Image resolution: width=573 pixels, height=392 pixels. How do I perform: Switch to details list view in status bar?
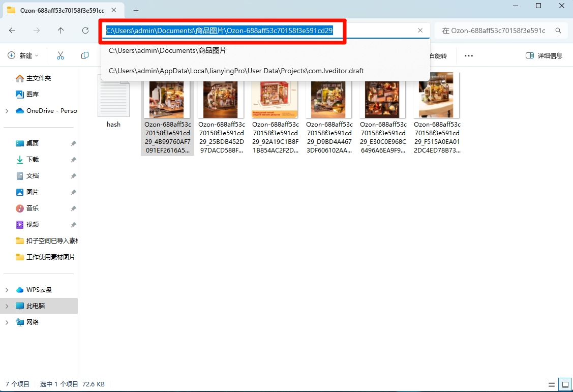coord(552,384)
